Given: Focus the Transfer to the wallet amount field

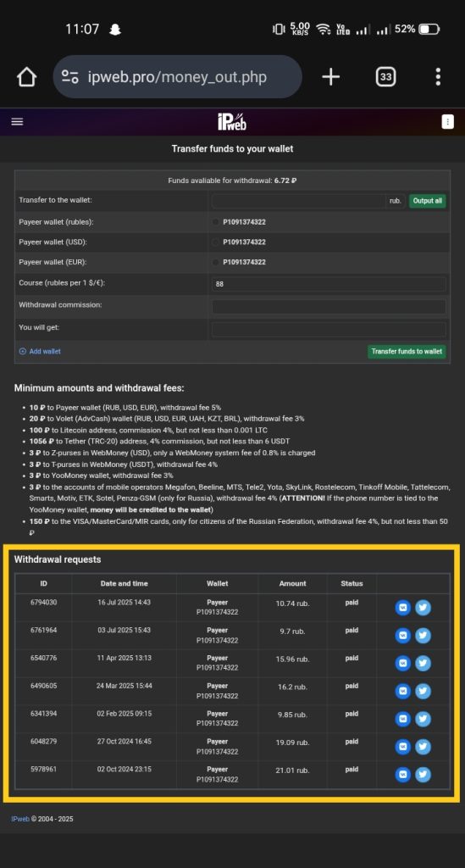Looking at the screenshot, I should coord(299,201).
